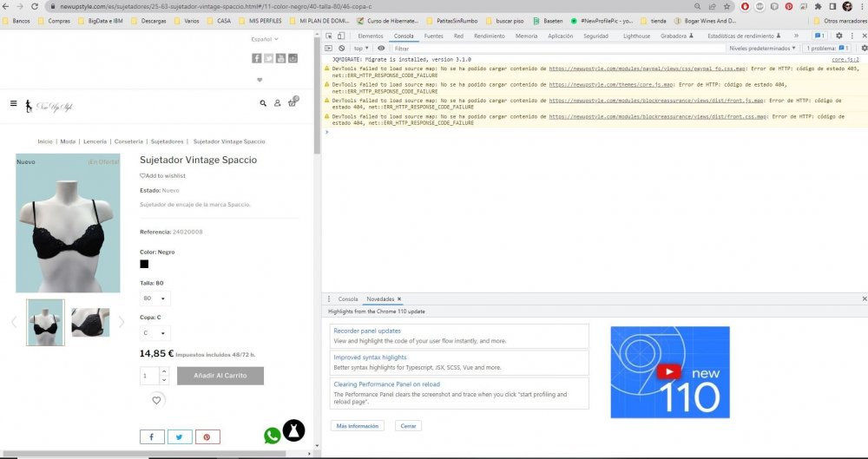Open the shop search magnifier icon

[263, 103]
